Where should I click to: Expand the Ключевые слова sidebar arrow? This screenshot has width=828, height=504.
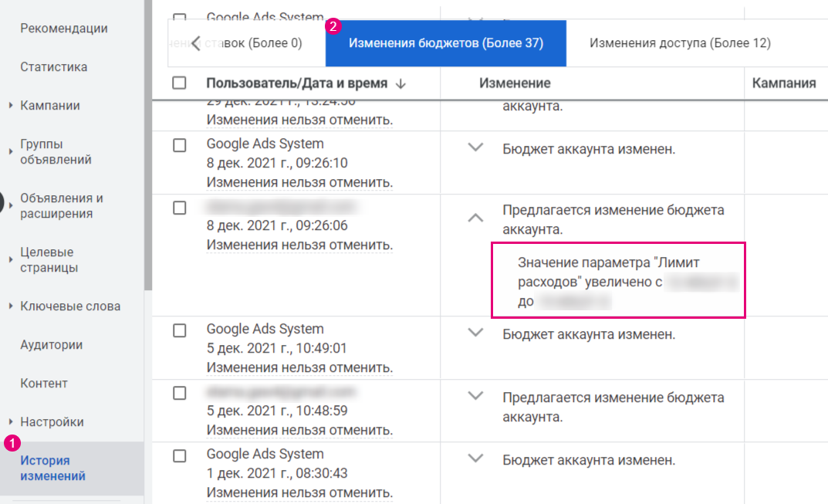(x=11, y=306)
